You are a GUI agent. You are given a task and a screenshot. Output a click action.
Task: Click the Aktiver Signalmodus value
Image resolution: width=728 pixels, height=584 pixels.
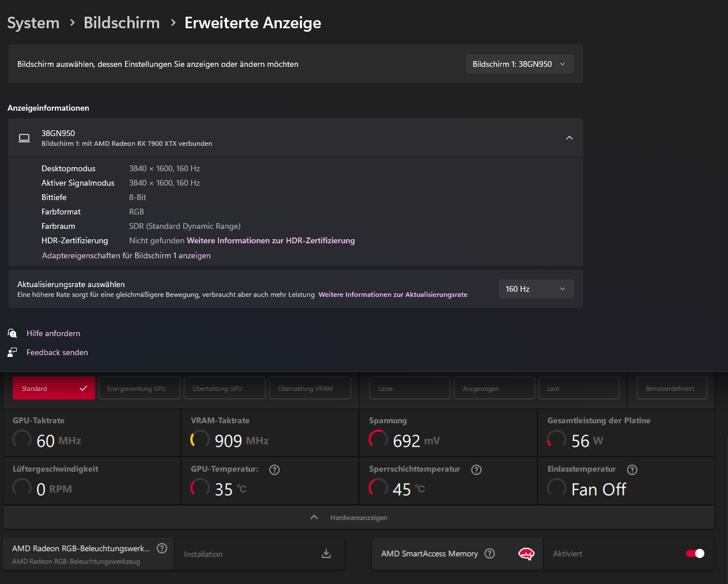(x=164, y=183)
